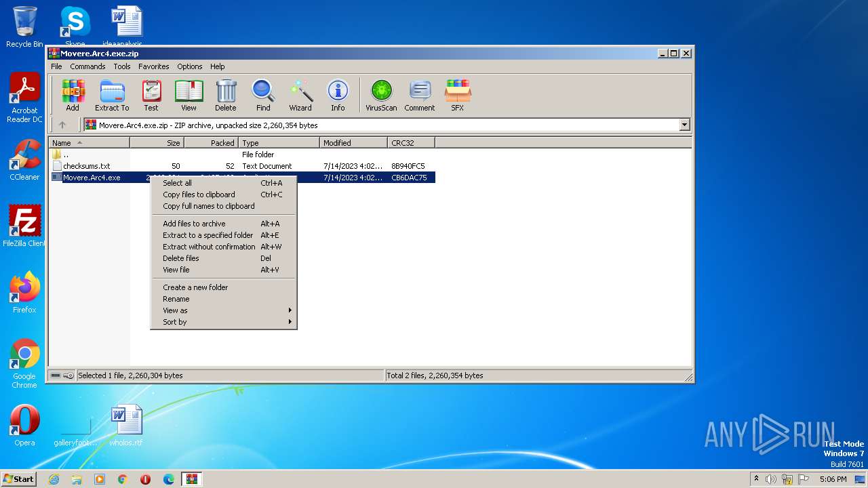Open the address bar path dropdown
868x488 pixels.
(684, 125)
